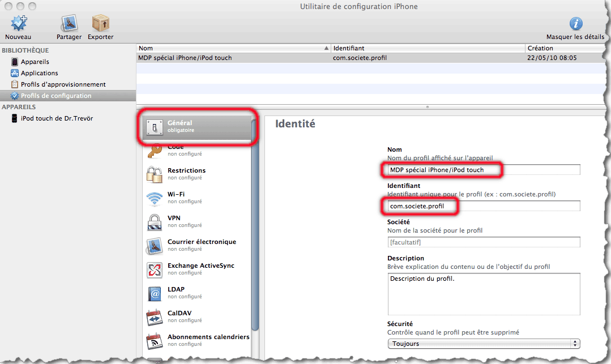The height and width of the screenshot is (364, 611).
Task: Click the VPN lock icon
Action: pos(155,222)
